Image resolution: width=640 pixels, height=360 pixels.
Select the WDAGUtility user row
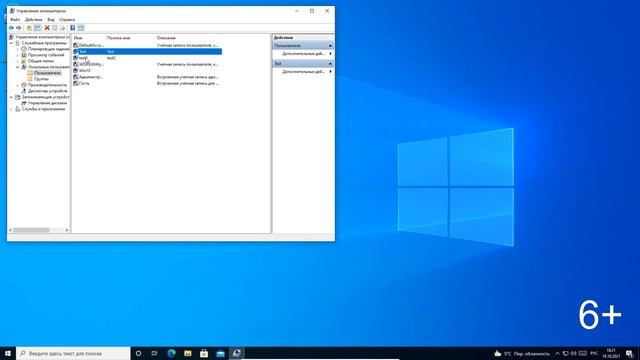click(x=147, y=64)
